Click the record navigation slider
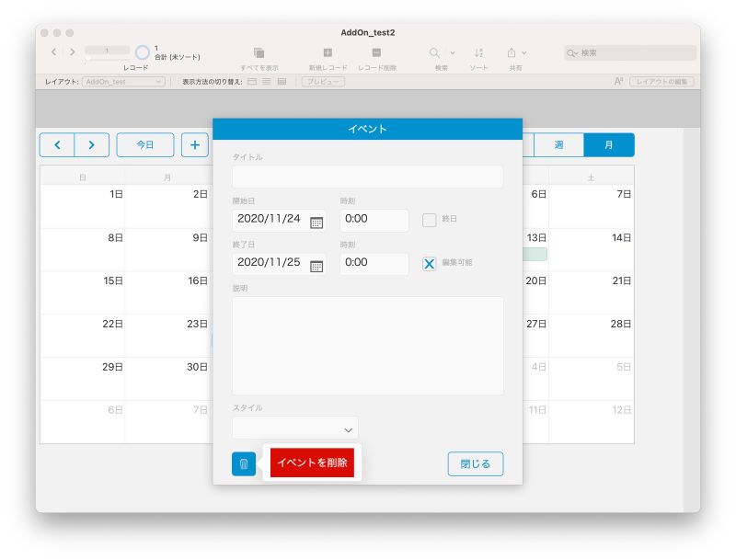The width and height of the screenshot is (736, 560). [107, 57]
